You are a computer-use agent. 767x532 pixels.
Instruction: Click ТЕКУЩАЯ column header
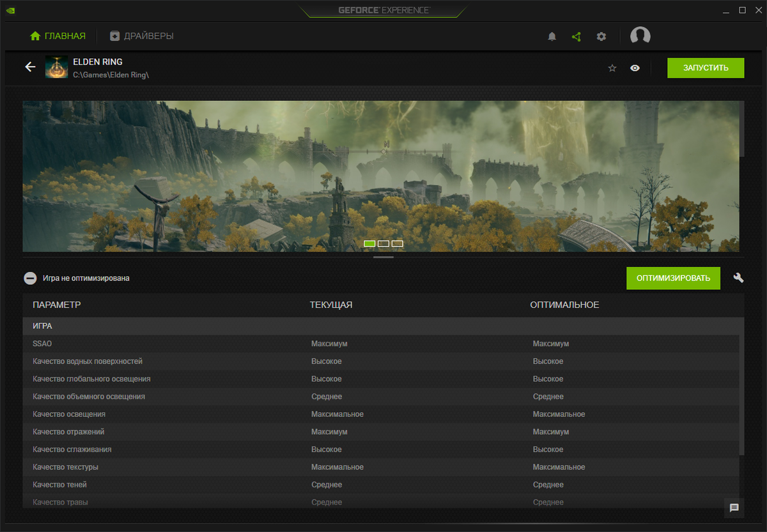[331, 305]
